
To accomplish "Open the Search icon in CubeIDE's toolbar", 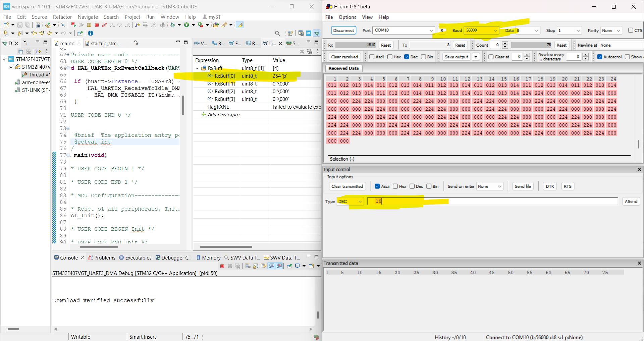I will (278, 33).
